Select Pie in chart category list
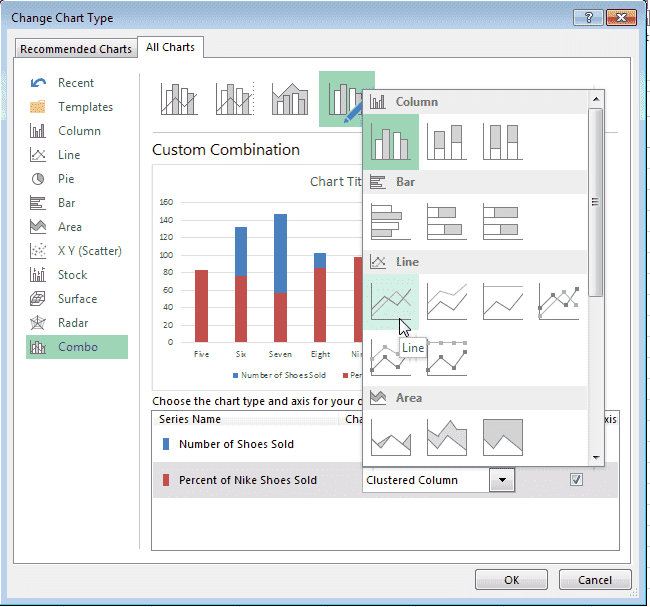Image resolution: width=650 pixels, height=607 pixels. [66, 179]
